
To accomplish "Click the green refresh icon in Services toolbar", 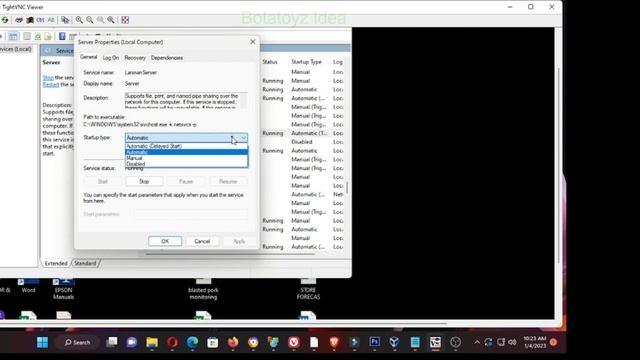I will pyautogui.click(x=38, y=36).
